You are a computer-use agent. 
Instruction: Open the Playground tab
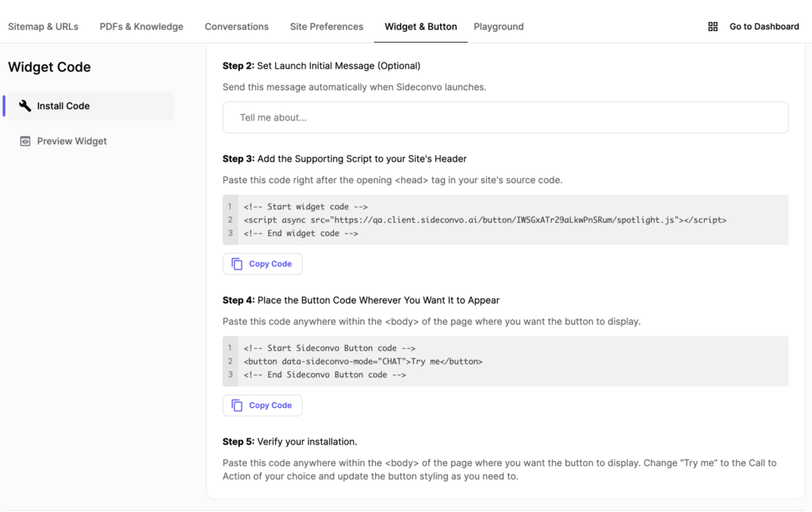[x=499, y=27]
